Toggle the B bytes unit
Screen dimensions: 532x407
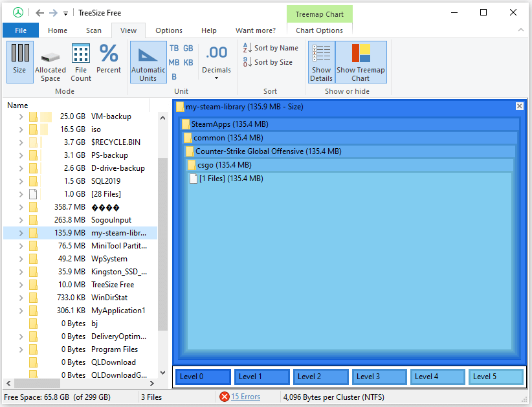coord(173,76)
